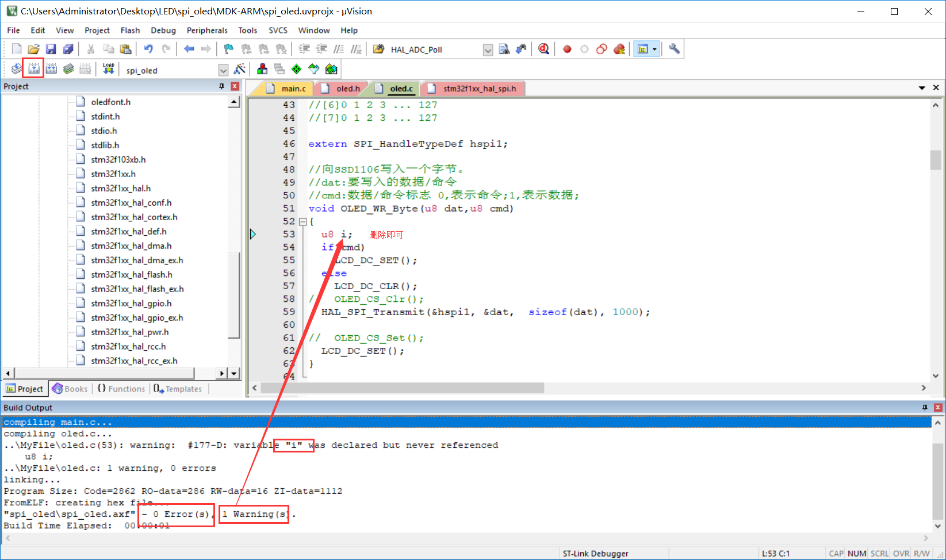The width and height of the screenshot is (946, 560).
Task: Indent the selected lines
Action: (304, 49)
